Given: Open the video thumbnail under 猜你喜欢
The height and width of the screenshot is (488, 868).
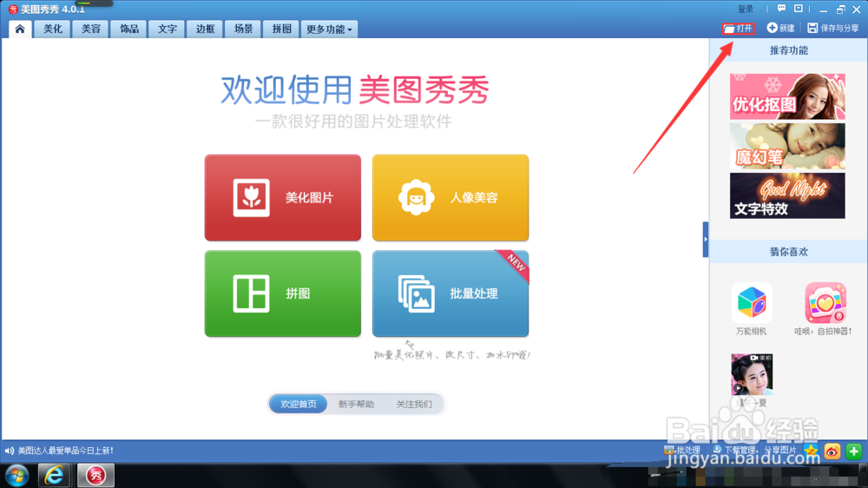Looking at the screenshot, I should pos(752,374).
